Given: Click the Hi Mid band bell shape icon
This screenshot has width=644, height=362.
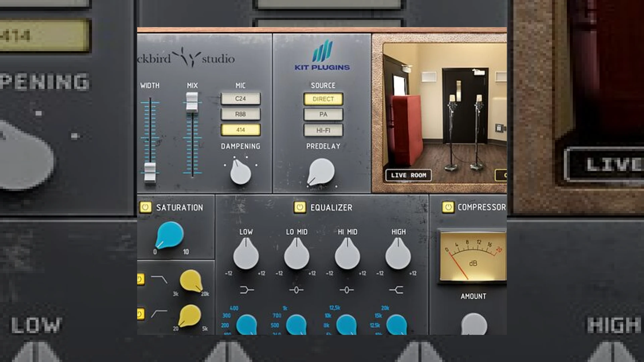Looking at the screenshot, I should [x=347, y=290].
